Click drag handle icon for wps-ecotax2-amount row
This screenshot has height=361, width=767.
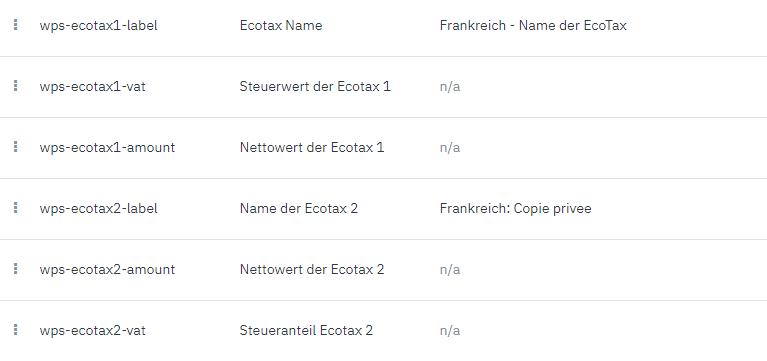16,269
